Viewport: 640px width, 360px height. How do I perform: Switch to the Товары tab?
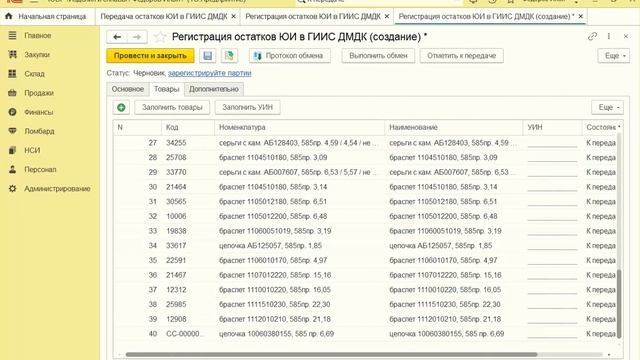point(167,89)
